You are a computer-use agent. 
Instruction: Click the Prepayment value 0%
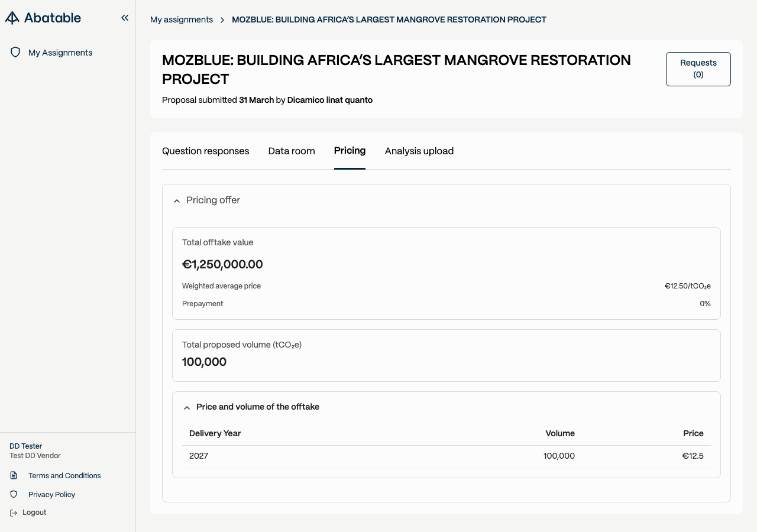(705, 304)
